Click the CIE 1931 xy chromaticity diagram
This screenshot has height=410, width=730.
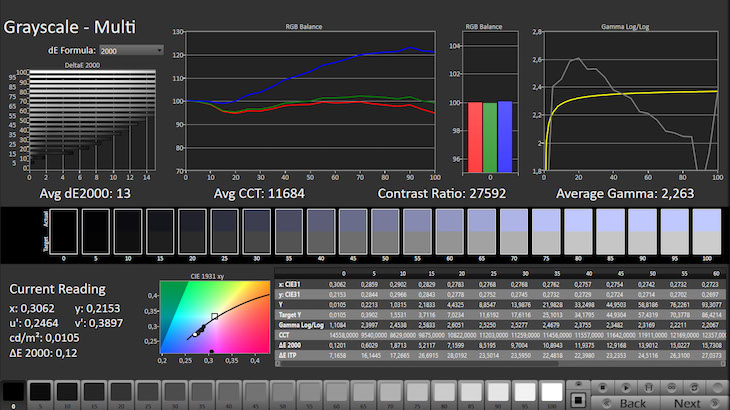(x=212, y=324)
